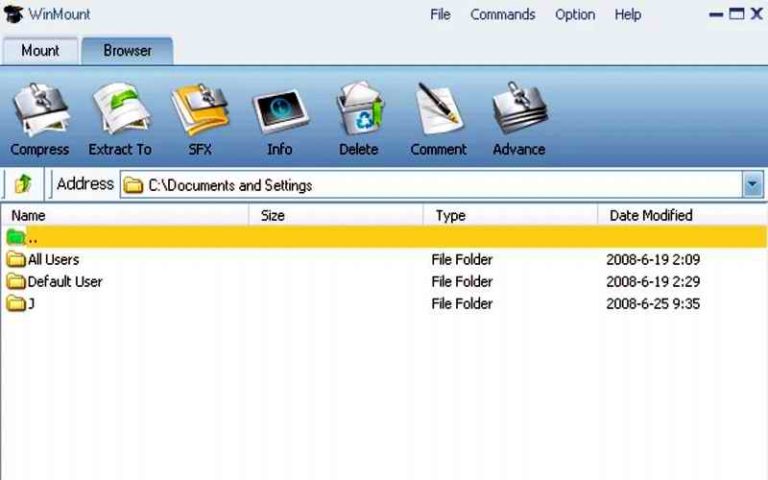This screenshot has width=768, height=480.
Task: Open the Option menu
Action: [575, 15]
